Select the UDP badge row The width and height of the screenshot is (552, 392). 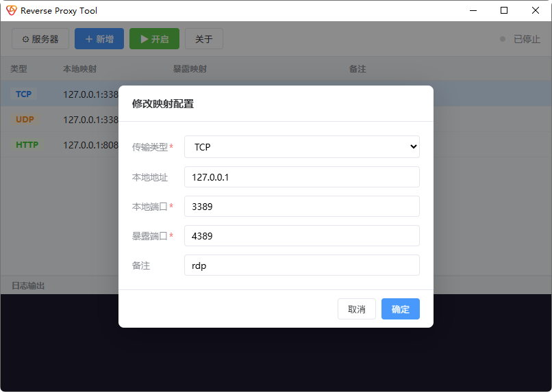tap(25, 119)
